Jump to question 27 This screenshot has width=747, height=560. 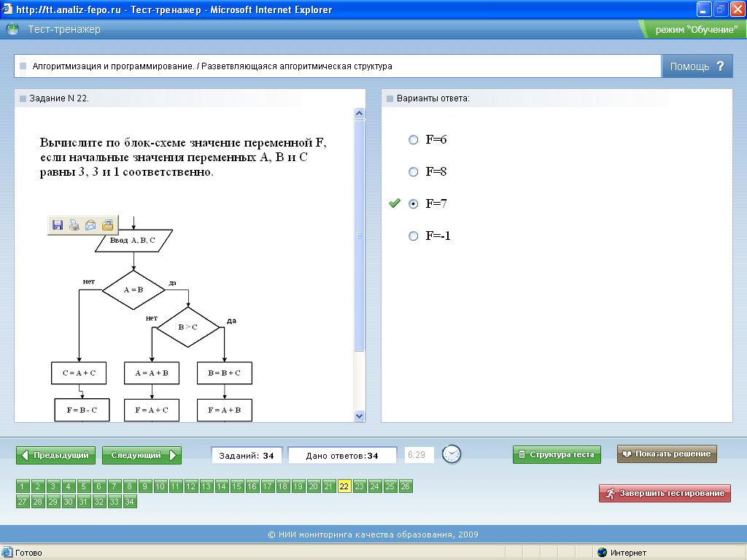(23, 502)
